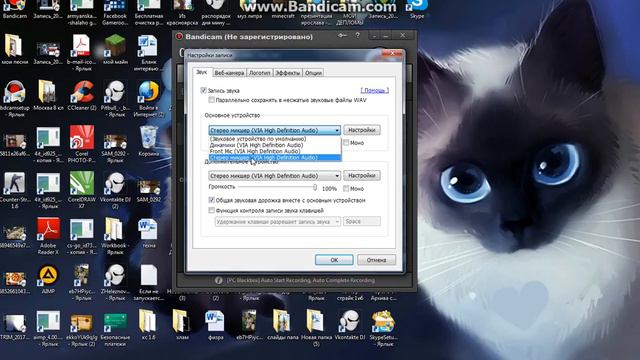Toggle Общая звуковая дорожка checkbox

click(211, 200)
